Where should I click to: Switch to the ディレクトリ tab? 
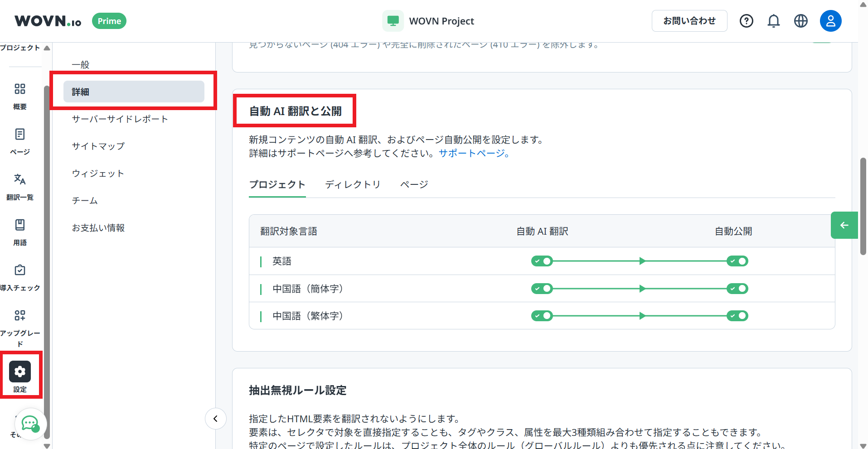coord(353,184)
